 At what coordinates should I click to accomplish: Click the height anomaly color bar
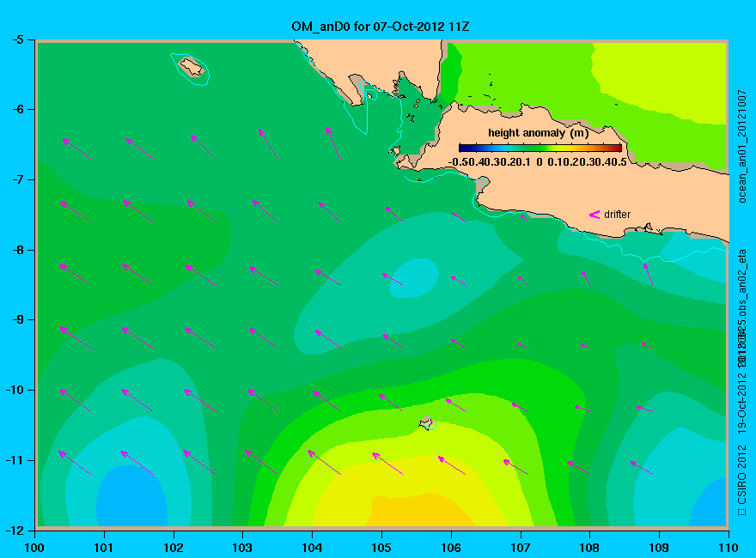(540, 149)
